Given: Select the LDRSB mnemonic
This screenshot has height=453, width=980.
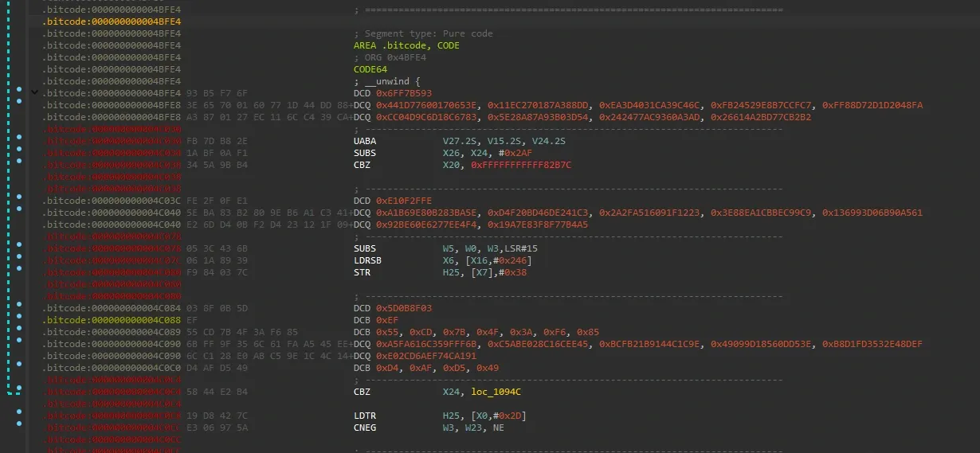Looking at the screenshot, I should pyautogui.click(x=367, y=260).
